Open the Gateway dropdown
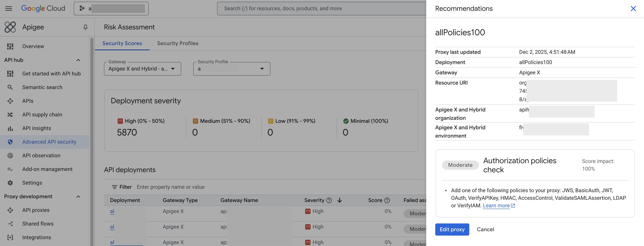This screenshot has width=644, height=246. pyautogui.click(x=142, y=69)
